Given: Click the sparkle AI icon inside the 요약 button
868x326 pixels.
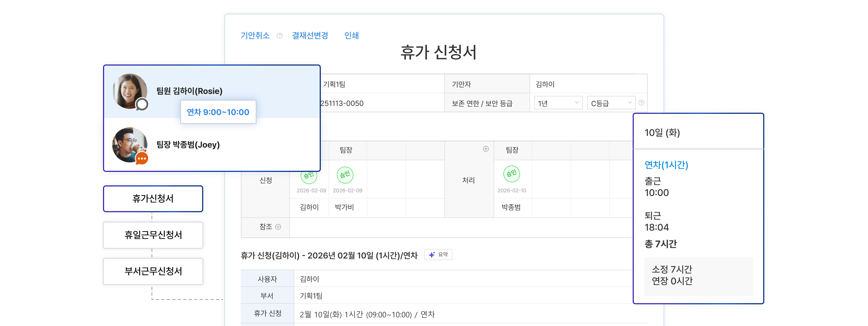Looking at the screenshot, I should point(431,255).
